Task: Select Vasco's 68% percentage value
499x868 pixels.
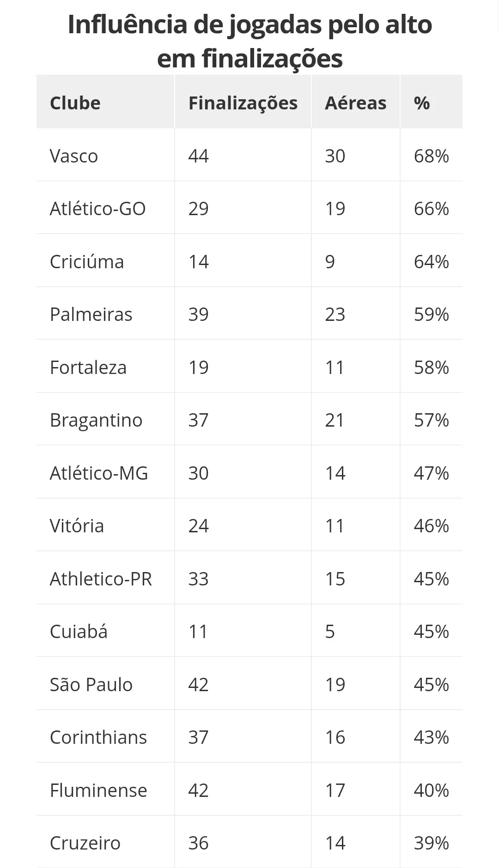Action: [x=431, y=156]
